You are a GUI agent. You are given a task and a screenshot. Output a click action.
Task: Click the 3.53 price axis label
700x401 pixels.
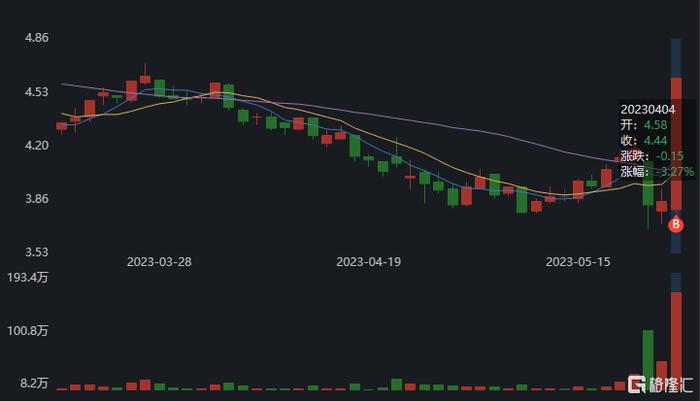tap(37, 252)
